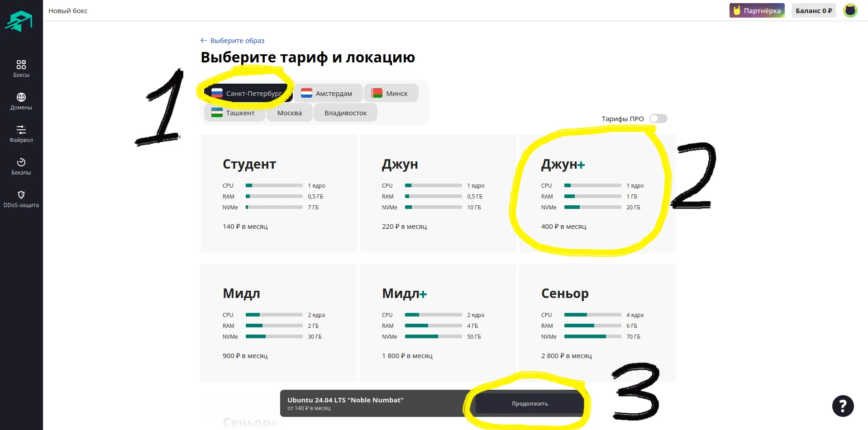
Task: Click the 20 ГБ value in Джун+
Action: click(633, 207)
